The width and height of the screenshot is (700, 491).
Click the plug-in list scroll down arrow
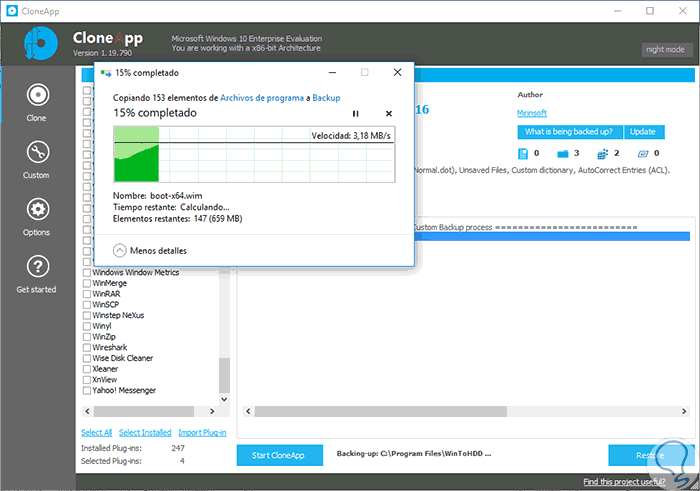point(224,399)
